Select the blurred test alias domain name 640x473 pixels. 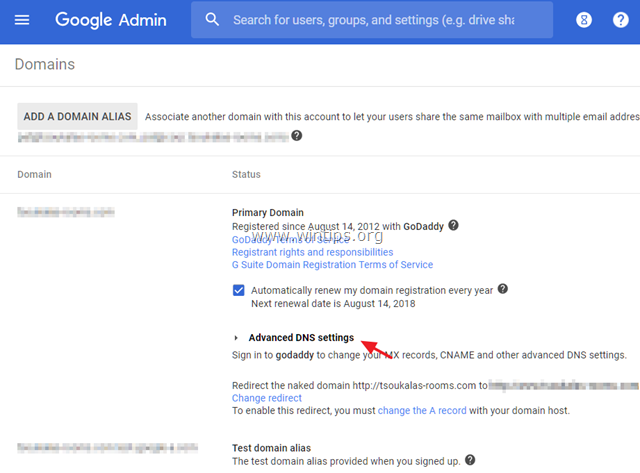tap(107, 448)
